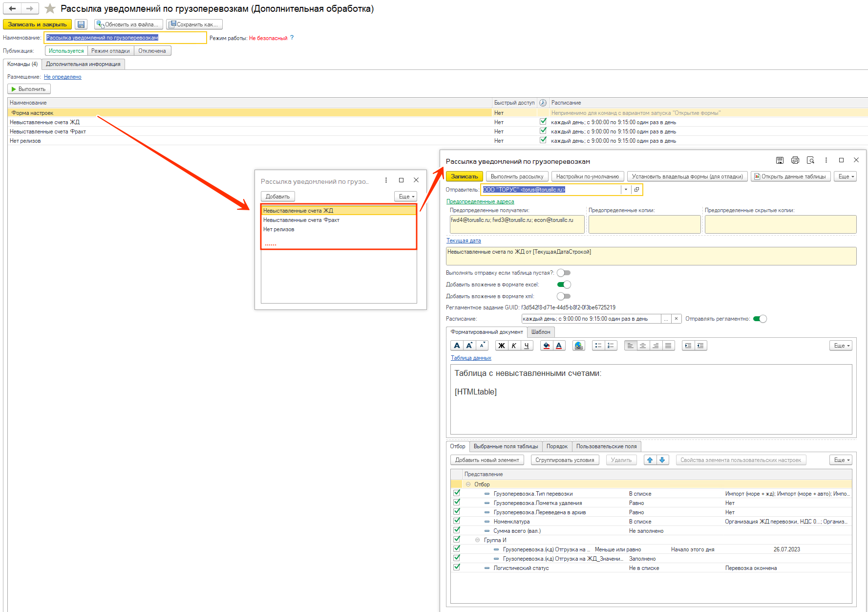868x612 pixels.
Task: Open the sender record with the open-link icon
Action: tap(636, 190)
